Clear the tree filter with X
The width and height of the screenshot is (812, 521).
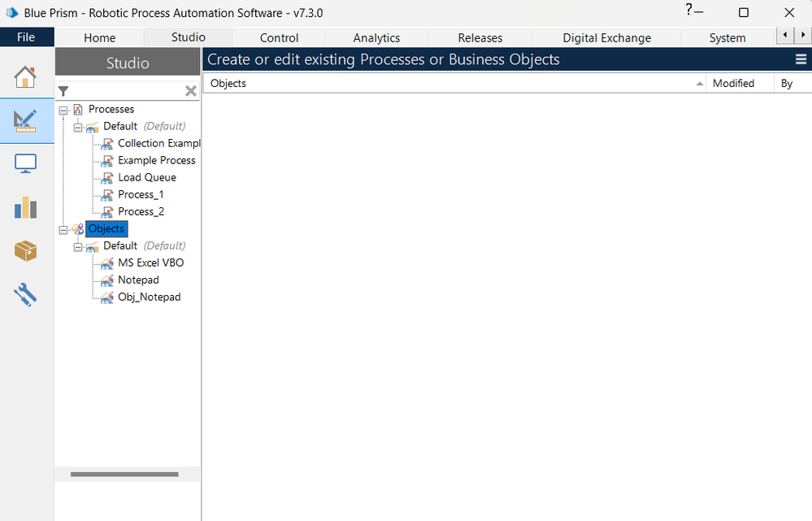click(x=190, y=91)
